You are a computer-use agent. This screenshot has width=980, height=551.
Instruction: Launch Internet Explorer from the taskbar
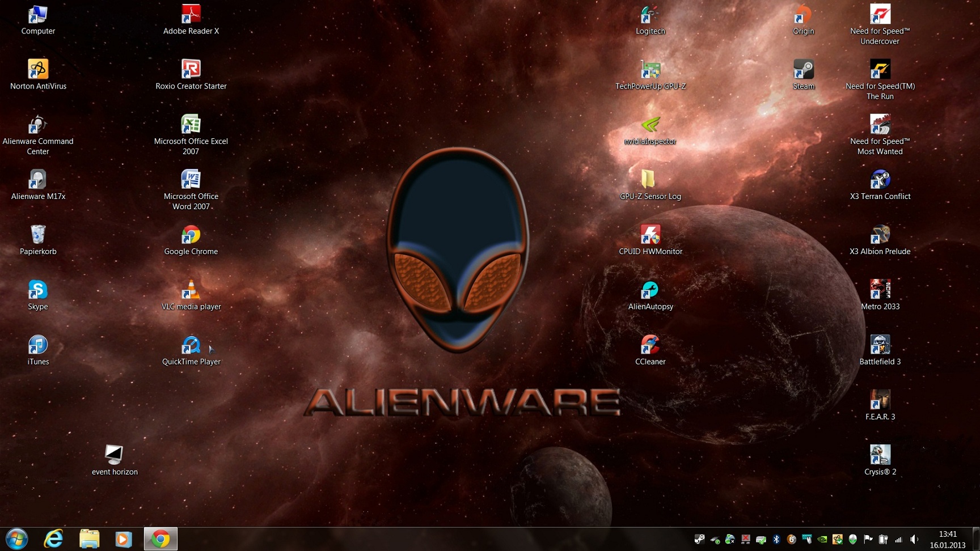pyautogui.click(x=53, y=539)
